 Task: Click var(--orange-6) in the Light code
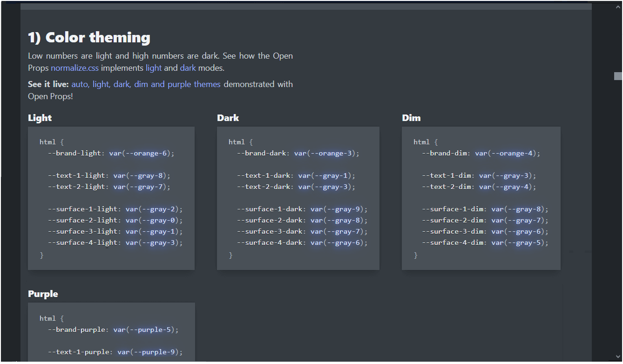(x=142, y=153)
